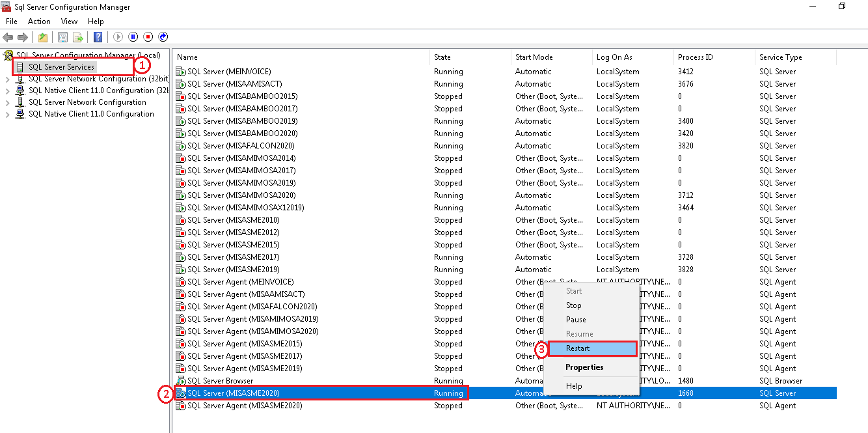The height and width of the screenshot is (433, 868).
Task: Choose Restart in the context menu
Action: coord(592,348)
